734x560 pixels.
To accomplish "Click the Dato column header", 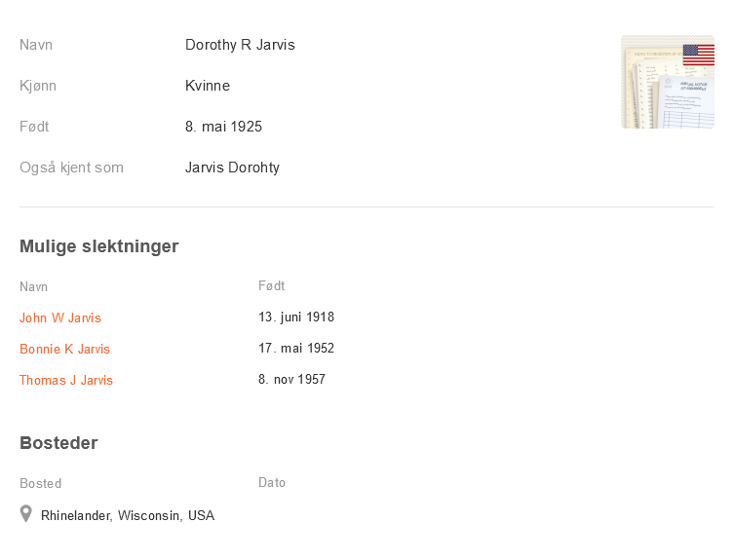I will (x=272, y=483).
